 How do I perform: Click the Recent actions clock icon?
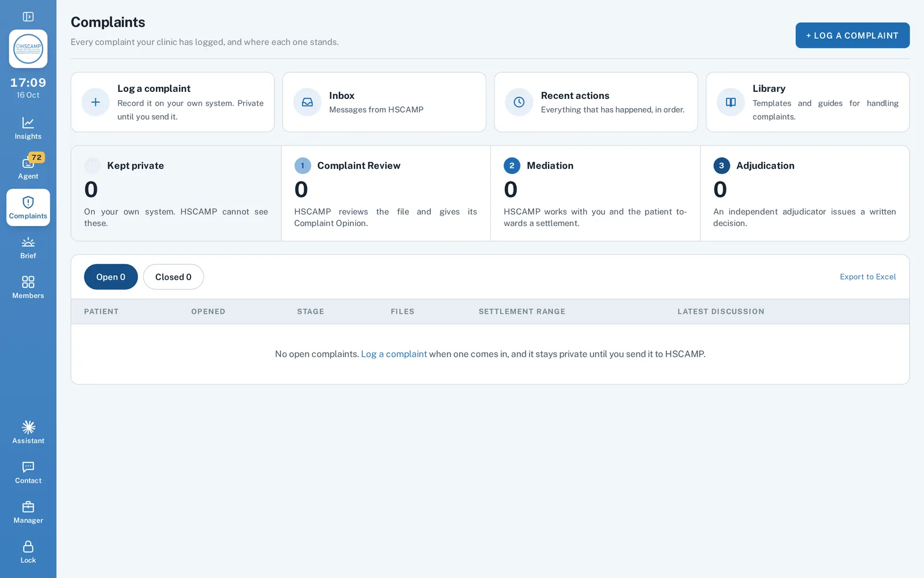(519, 102)
